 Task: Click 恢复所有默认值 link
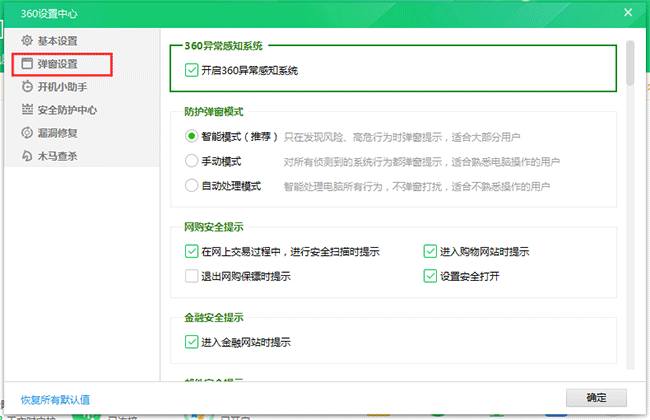point(55,400)
